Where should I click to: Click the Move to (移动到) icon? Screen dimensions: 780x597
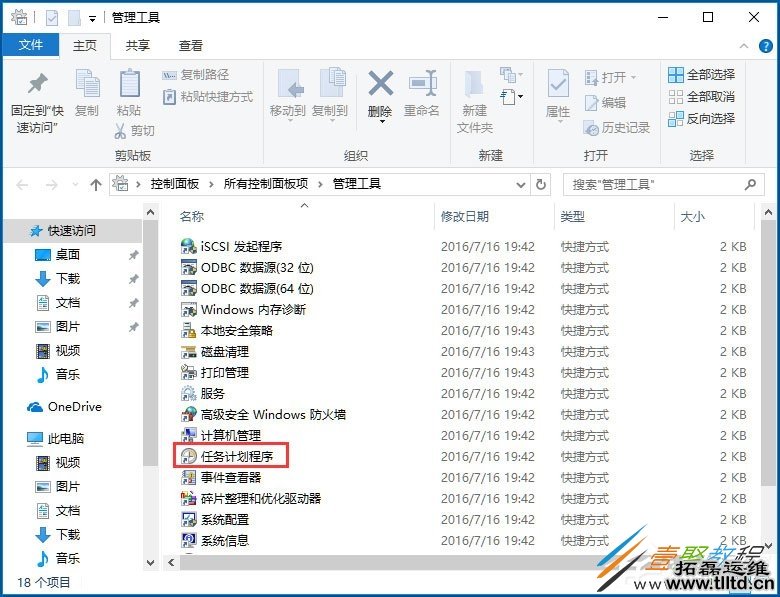(x=291, y=84)
